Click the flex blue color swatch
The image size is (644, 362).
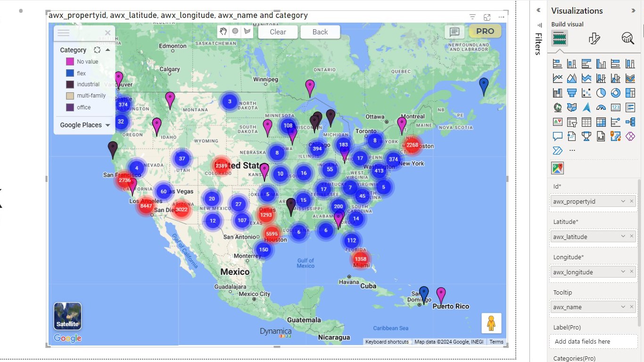click(x=70, y=73)
